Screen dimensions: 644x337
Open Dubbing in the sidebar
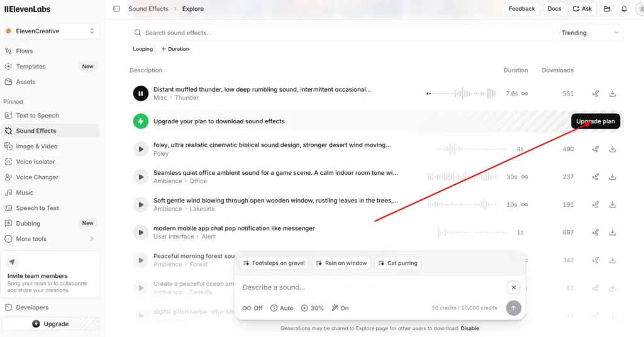pos(50,223)
